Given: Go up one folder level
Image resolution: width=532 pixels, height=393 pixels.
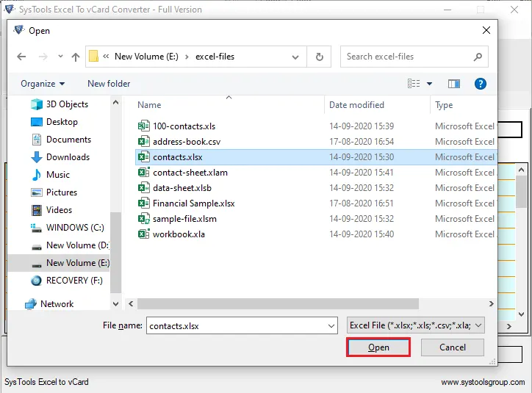Looking at the screenshot, I should coord(76,57).
